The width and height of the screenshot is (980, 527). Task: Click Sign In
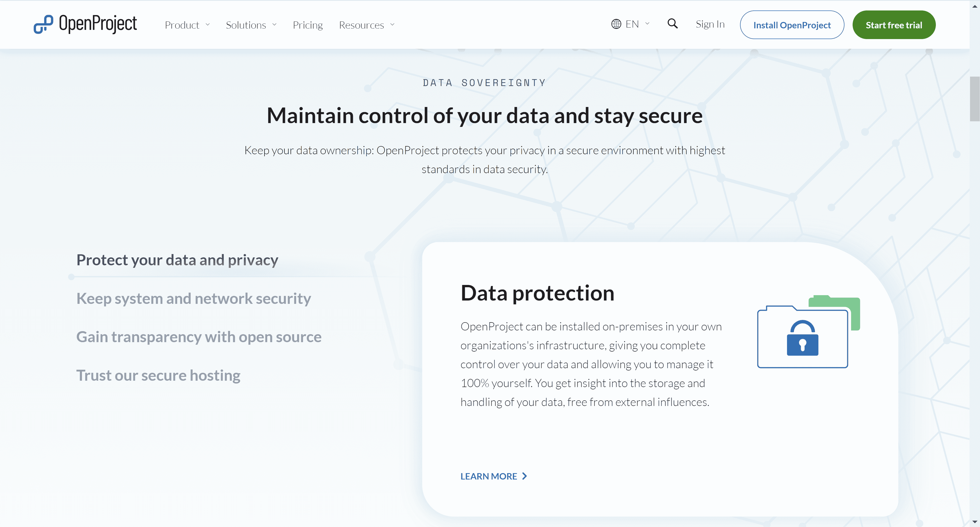coord(710,23)
